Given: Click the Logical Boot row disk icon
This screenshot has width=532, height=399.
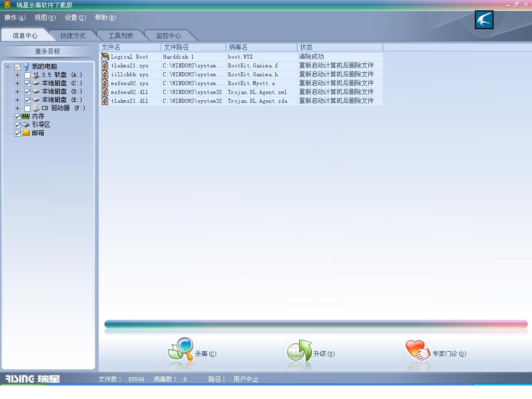Looking at the screenshot, I should tap(105, 57).
